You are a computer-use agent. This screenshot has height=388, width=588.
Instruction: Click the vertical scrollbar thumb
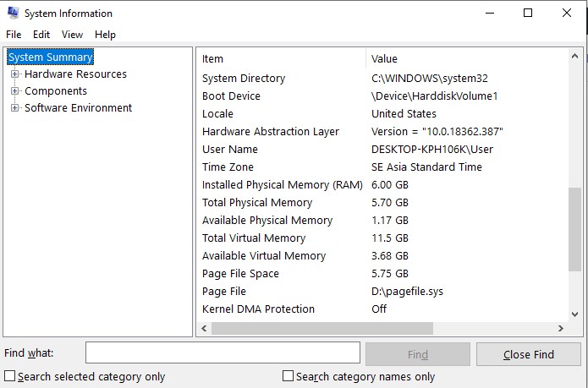point(574,229)
